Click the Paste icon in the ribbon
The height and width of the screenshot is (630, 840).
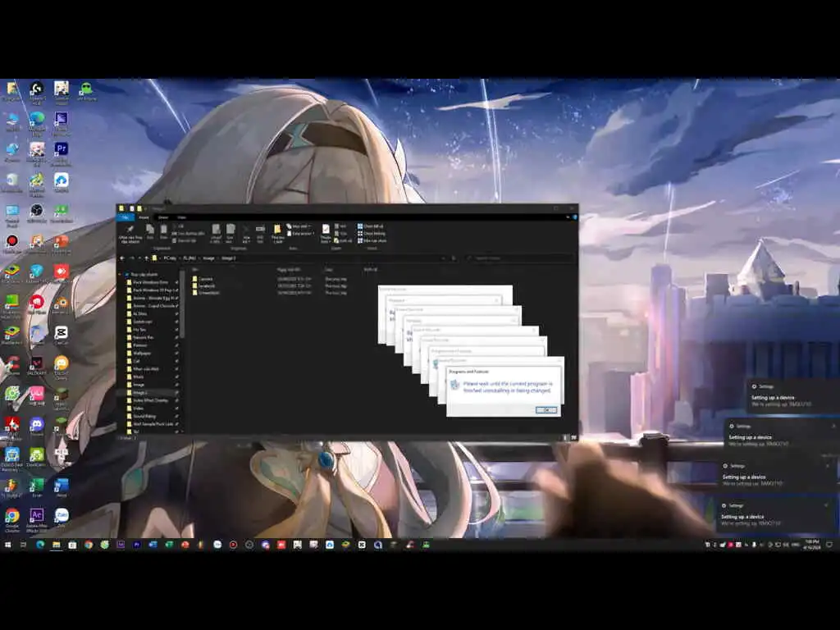coord(163,232)
